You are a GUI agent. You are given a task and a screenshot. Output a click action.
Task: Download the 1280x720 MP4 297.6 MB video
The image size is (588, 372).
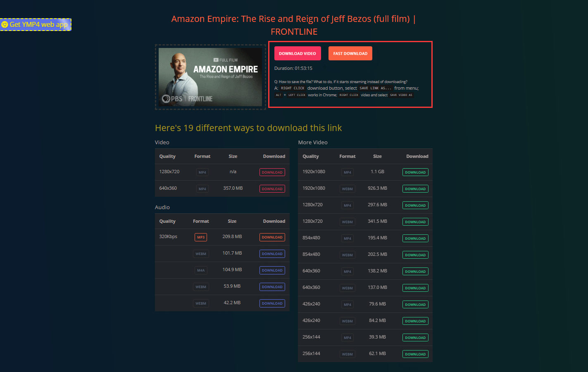415,205
